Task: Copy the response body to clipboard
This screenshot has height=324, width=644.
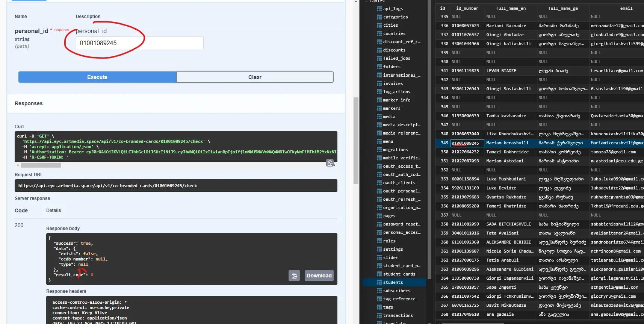Action: point(294,276)
